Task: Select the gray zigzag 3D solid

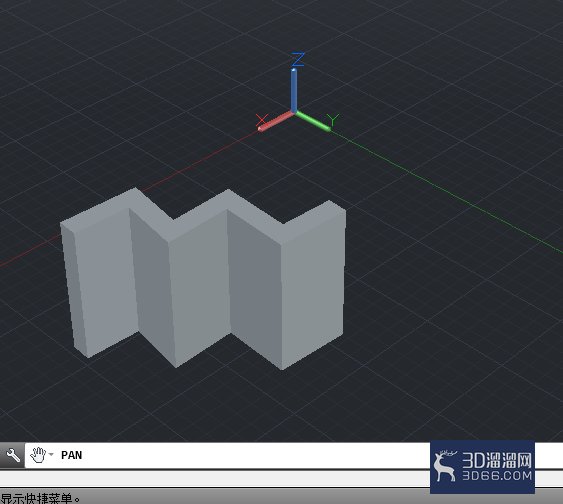Action: point(203,279)
